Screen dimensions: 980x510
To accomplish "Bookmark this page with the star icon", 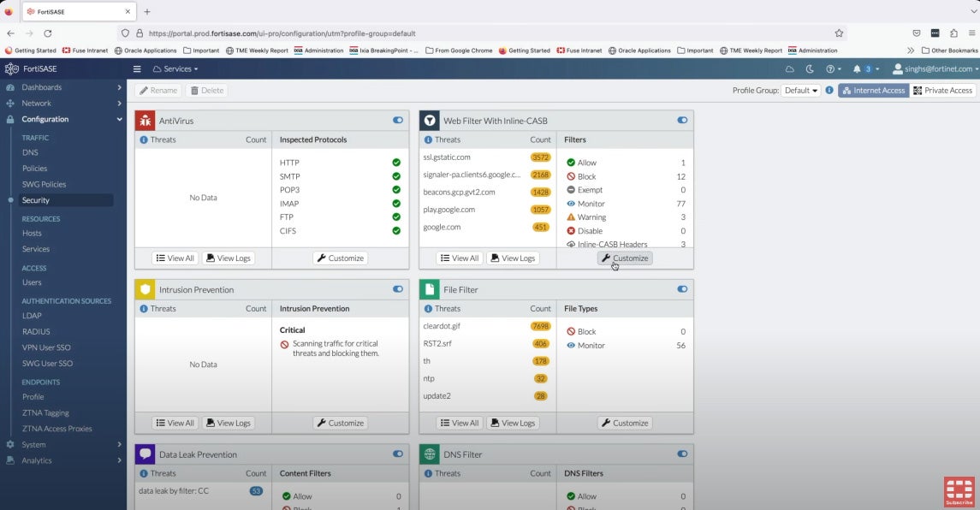I will point(839,33).
